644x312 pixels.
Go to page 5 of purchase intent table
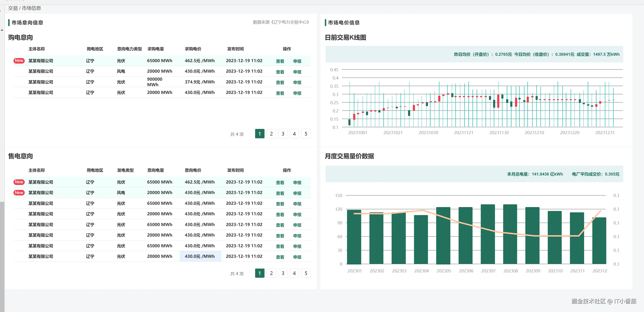306,134
